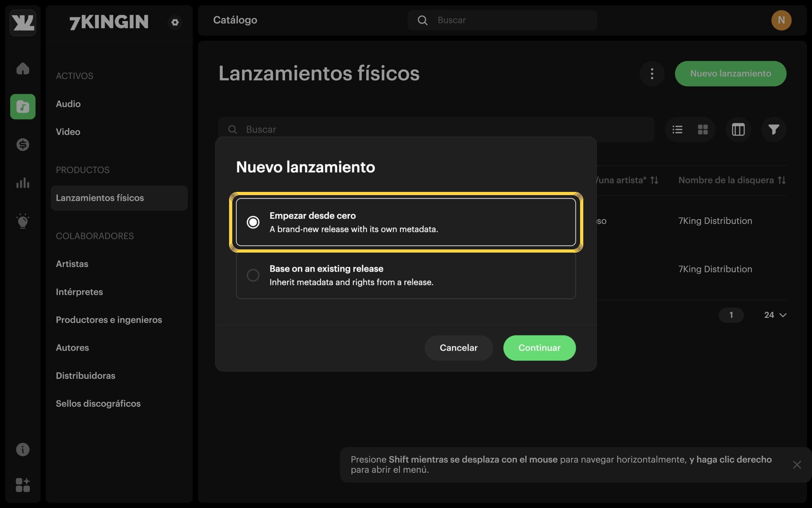812x508 pixels.
Task: Select the catalog music icon
Action: [x=23, y=107]
